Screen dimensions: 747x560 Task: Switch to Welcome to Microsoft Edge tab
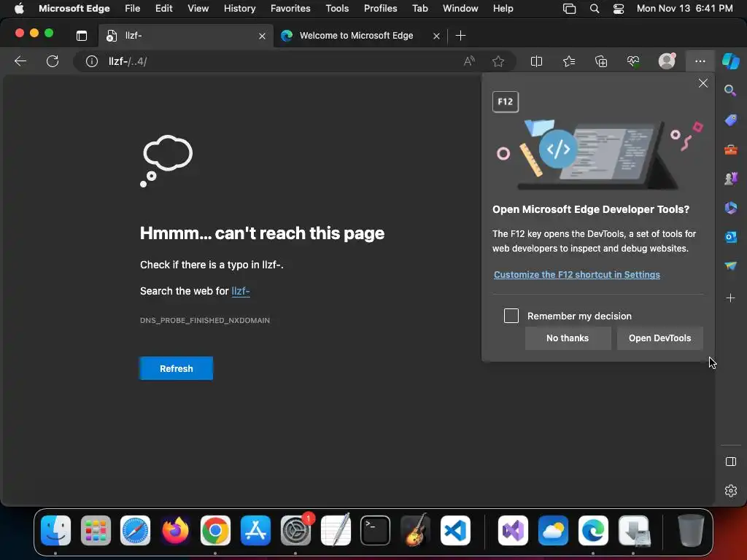356,35
